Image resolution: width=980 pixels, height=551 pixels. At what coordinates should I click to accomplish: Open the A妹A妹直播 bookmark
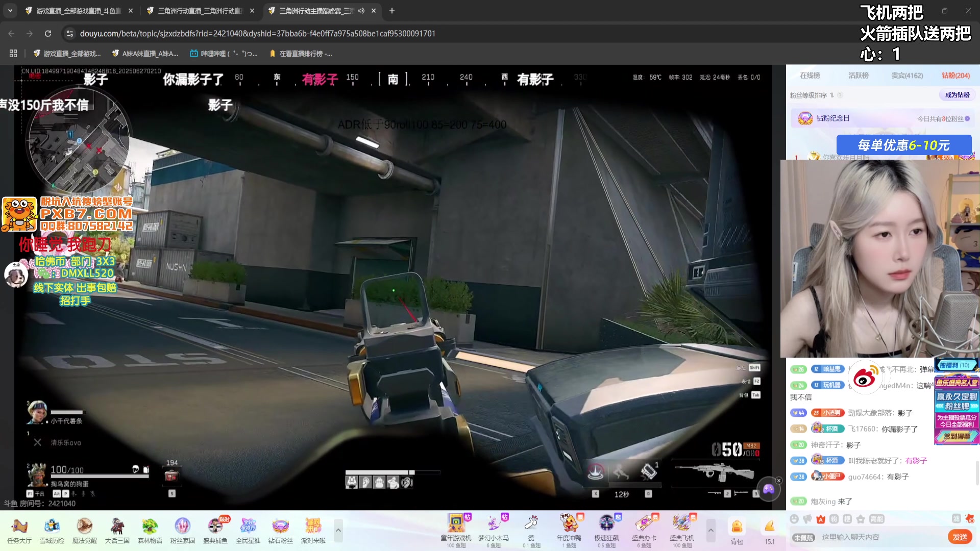coord(145,54)
